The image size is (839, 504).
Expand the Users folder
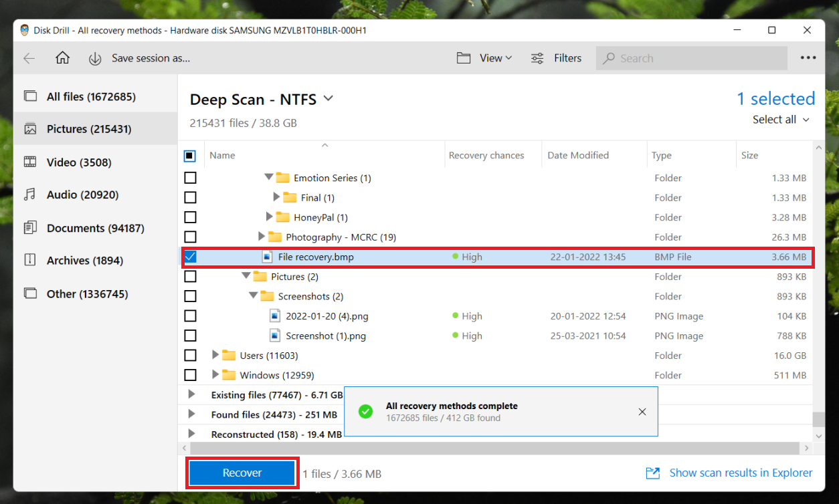pyautogui.click(x=215, y=355)
